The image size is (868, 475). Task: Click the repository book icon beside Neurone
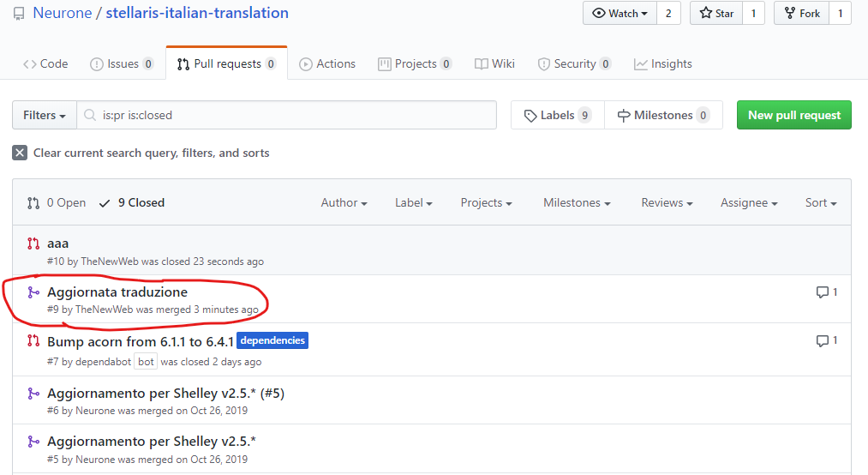click(x=19, y=14)
